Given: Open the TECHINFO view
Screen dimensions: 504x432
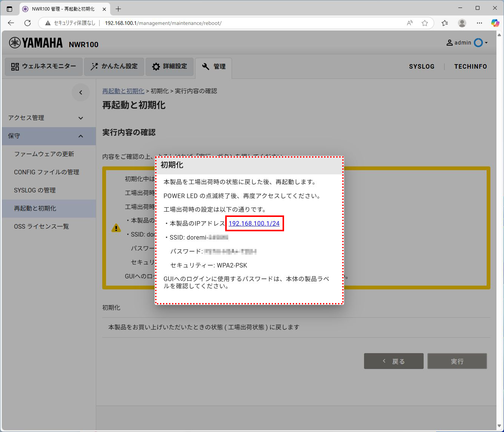Looking at the screenshot, I should [x=470, y=66].
